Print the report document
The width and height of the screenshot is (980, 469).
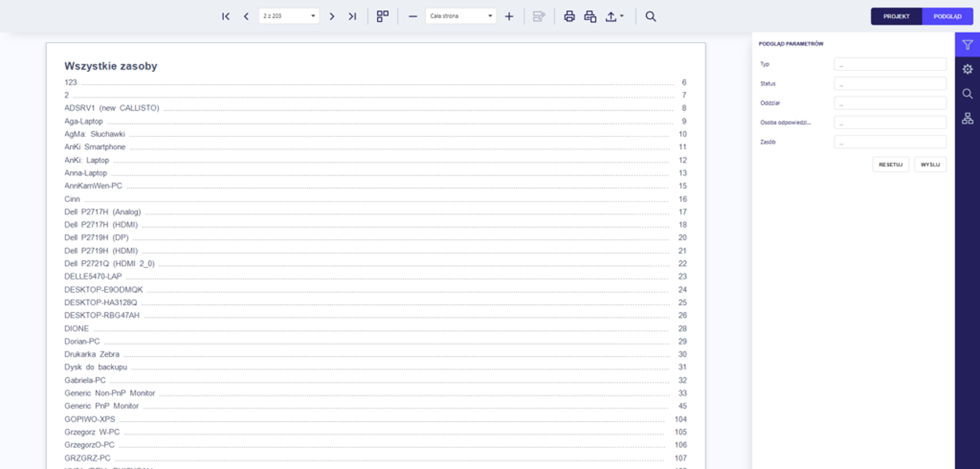[570, 17]
